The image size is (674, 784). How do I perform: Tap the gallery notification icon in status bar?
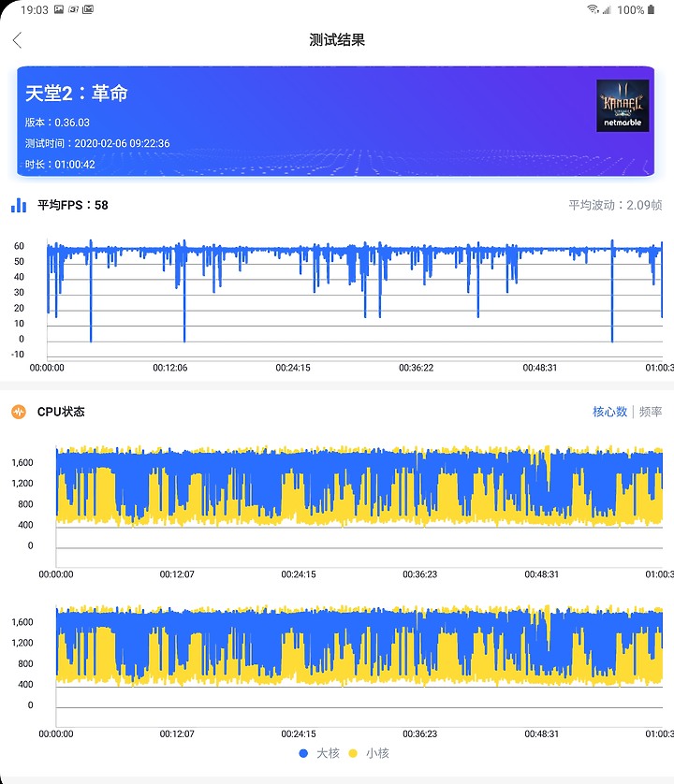[x=59, y=9]
